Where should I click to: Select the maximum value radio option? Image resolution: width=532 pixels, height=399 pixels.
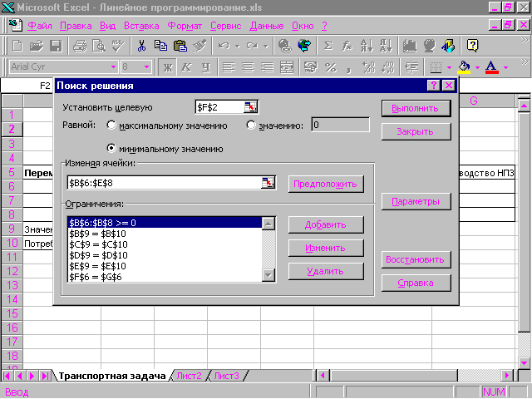click(111, 126)
